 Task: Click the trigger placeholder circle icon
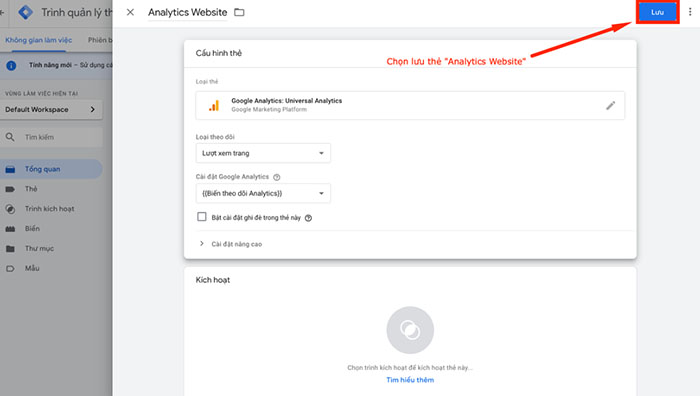[x=410, y=330]
